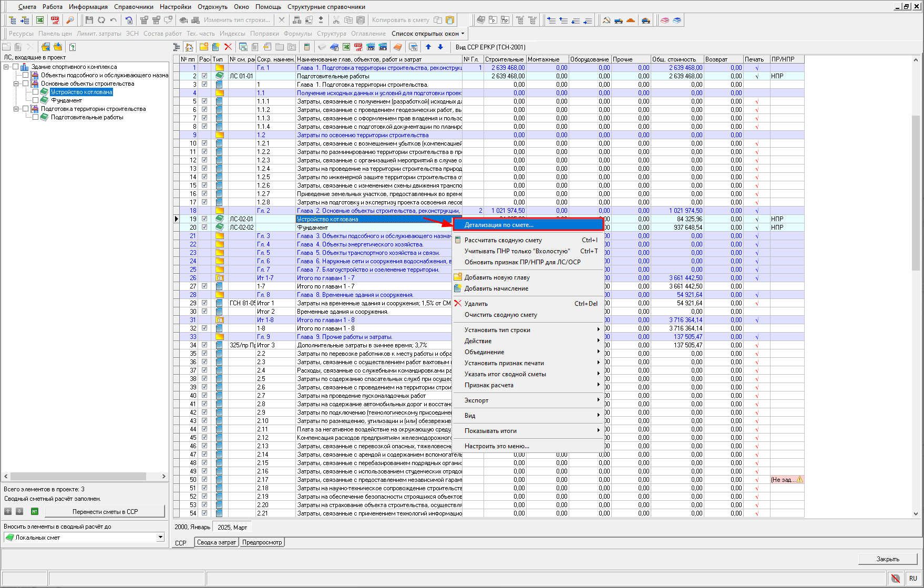
Task: Tick checkbox next to Фундамент in tree
Action: (x=36, y=100)
